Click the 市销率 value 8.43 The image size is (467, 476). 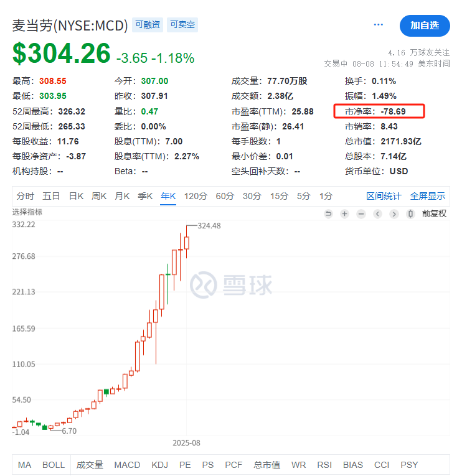click(x=389, y=126)
